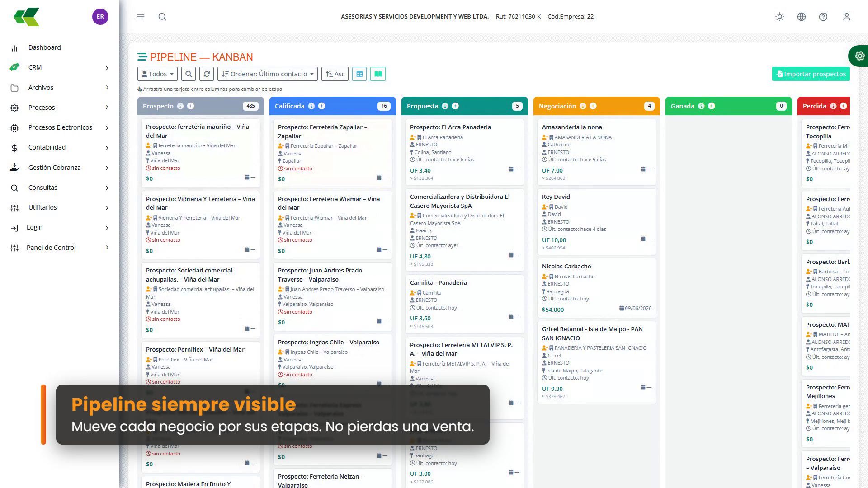Image resolution: width=868 pixels, height=488 pixels.
Task: Show info for Prospecto column
Action: 180,106
